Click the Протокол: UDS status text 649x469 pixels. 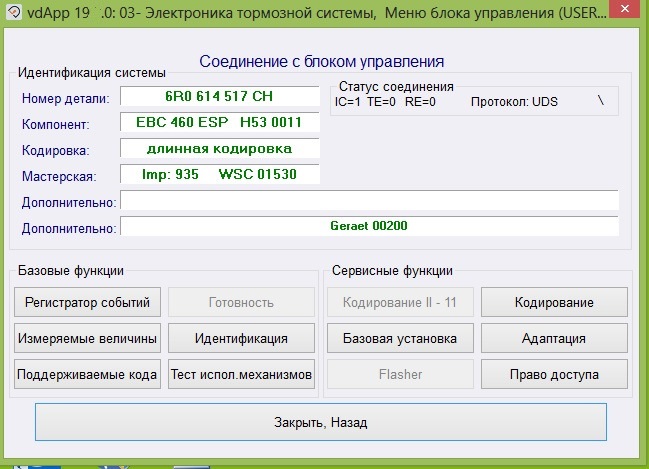[x=514, y=102]
